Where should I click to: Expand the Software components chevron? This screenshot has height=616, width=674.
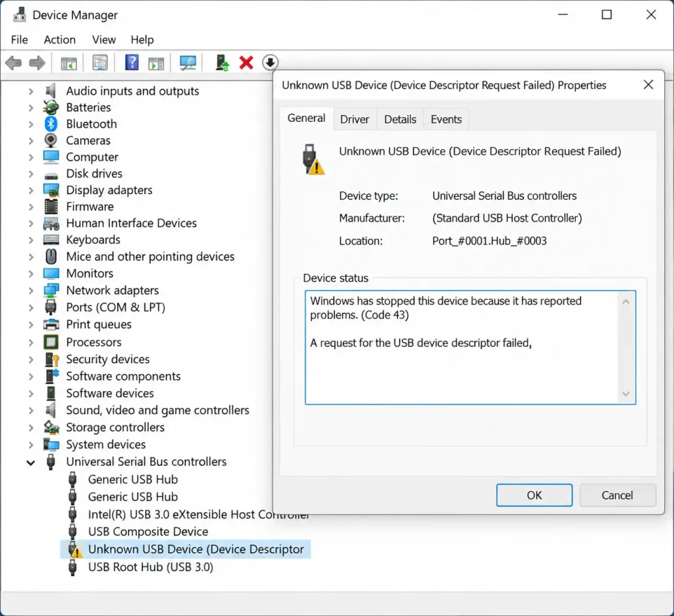pyautogui.click(x=30, y=376)
